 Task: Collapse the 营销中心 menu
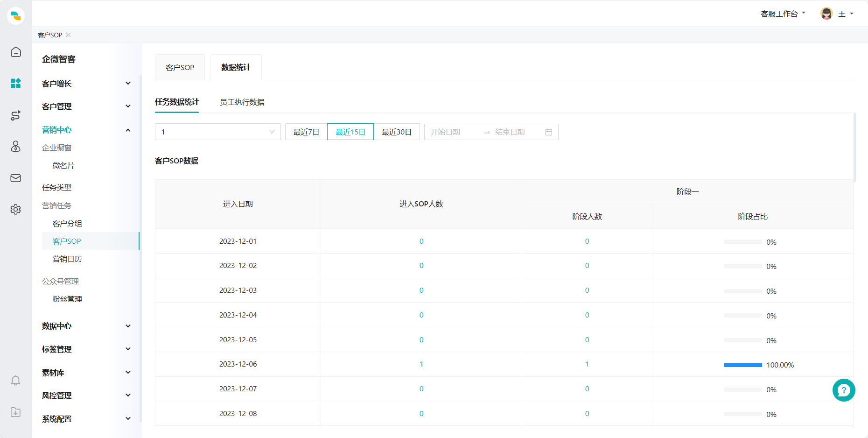click(86, 130)
